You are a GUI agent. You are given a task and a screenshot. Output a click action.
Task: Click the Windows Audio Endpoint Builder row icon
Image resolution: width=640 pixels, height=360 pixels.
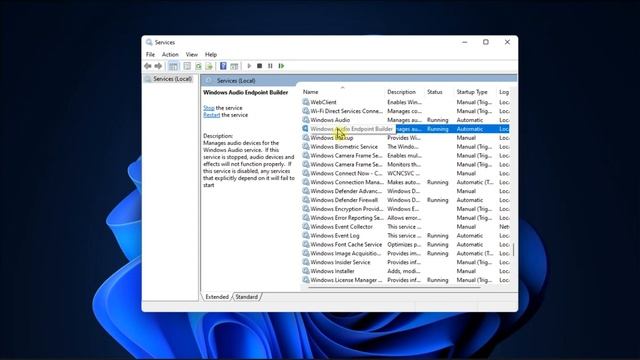[x=306, y=129]
